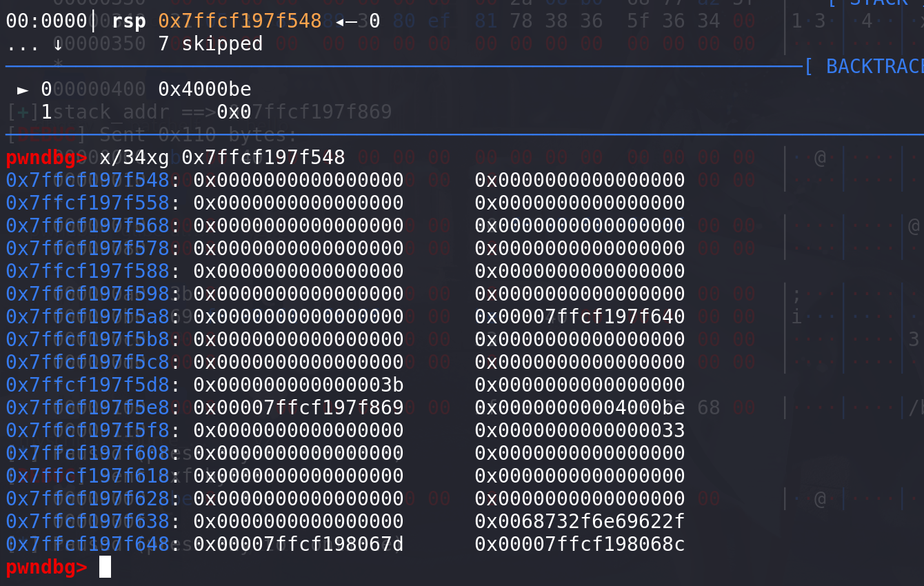Select the zero value left of 0x0000000000000033
Screen dimensions: 924x586
pos(299,431)
